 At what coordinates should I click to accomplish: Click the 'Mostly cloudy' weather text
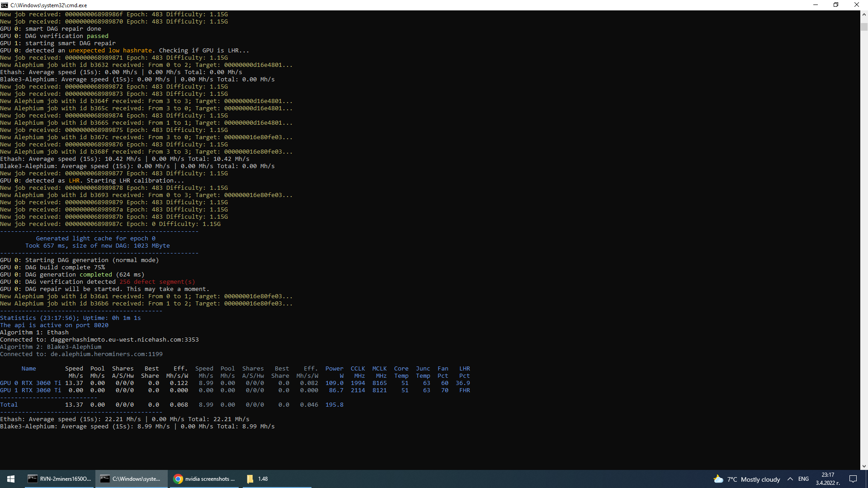(761, 479)
